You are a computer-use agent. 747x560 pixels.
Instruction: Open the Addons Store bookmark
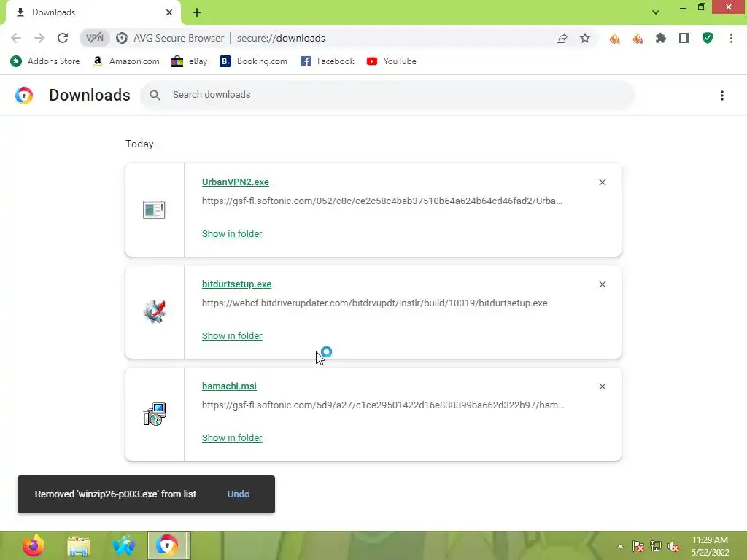(44, 61)
